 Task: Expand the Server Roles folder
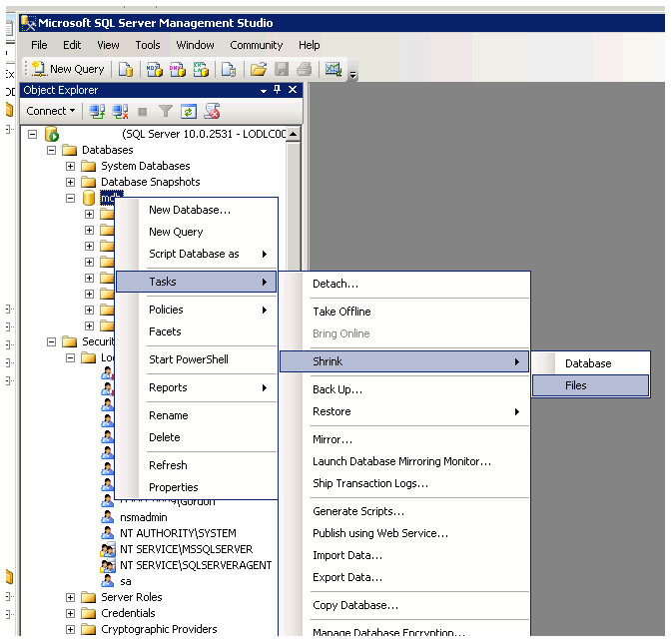[71, 597]
